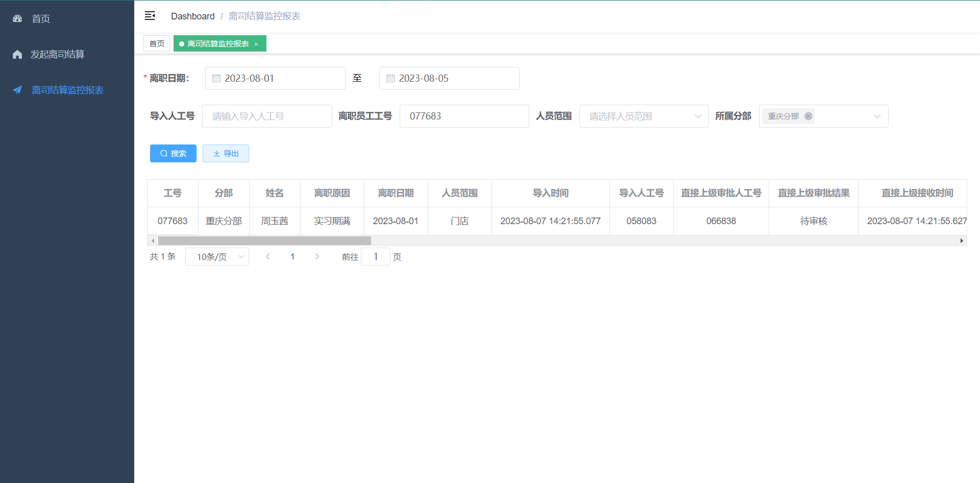Screen dimensions: 980x483
Task: Click the 姓名 column header
Action: (x=275, y=193)
